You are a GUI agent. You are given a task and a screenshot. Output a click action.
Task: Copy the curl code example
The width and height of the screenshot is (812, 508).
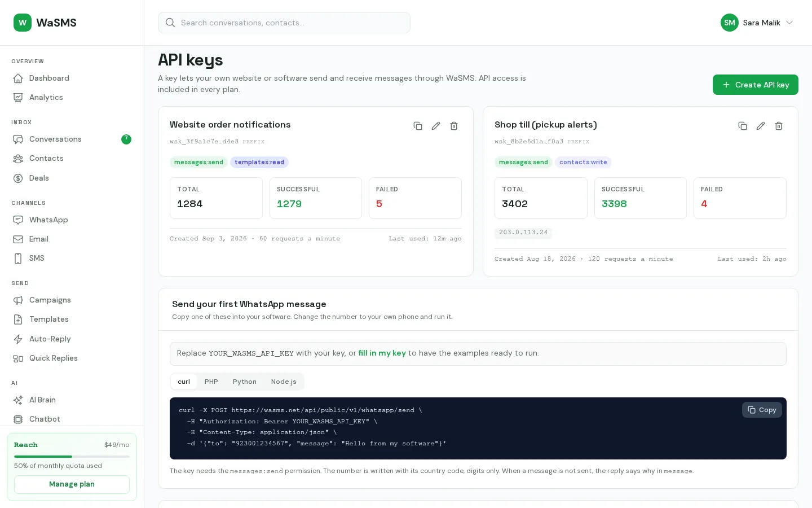click(x=762, y=410)
